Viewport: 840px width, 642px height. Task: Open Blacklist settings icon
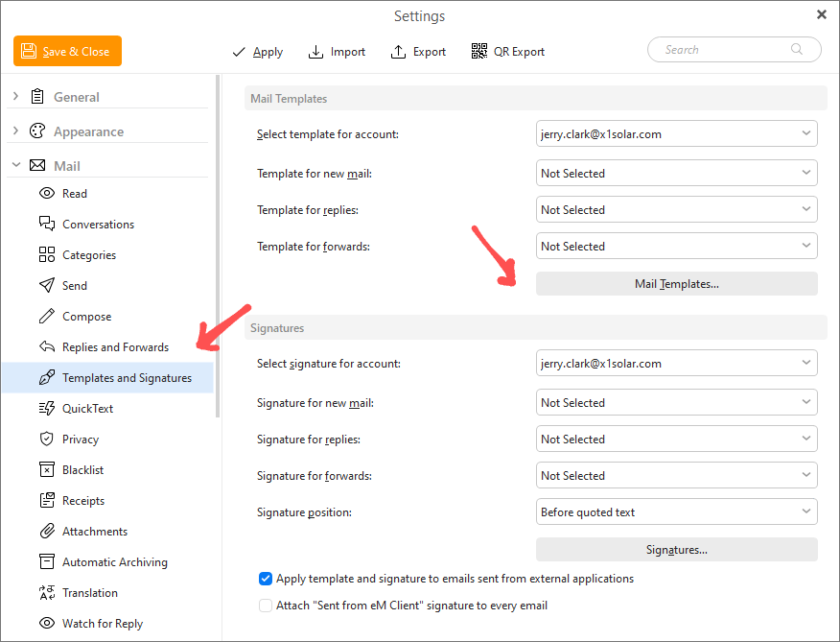pos(47,470)
